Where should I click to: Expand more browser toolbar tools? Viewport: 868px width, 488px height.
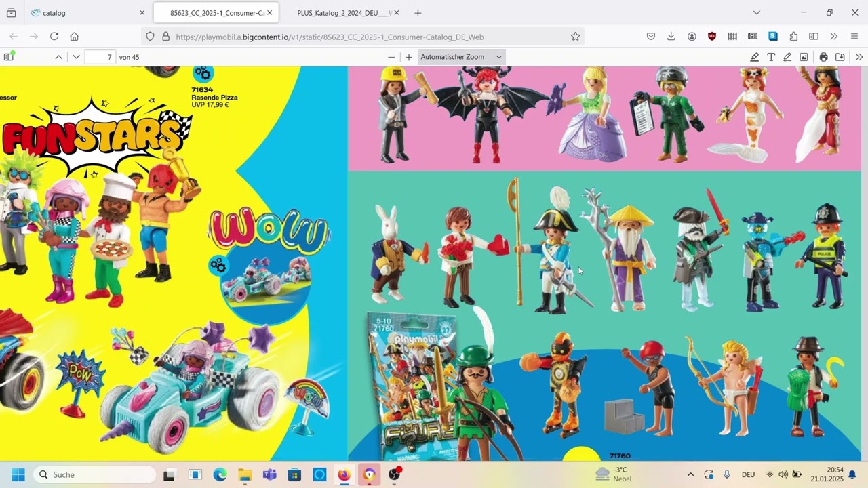point(834,37)
